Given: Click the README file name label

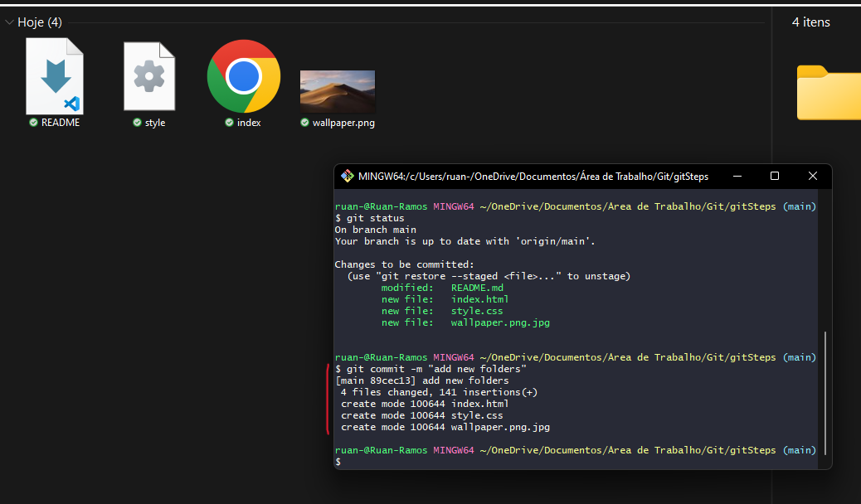Looking at the screenshot, I should [x=61, y=123].
